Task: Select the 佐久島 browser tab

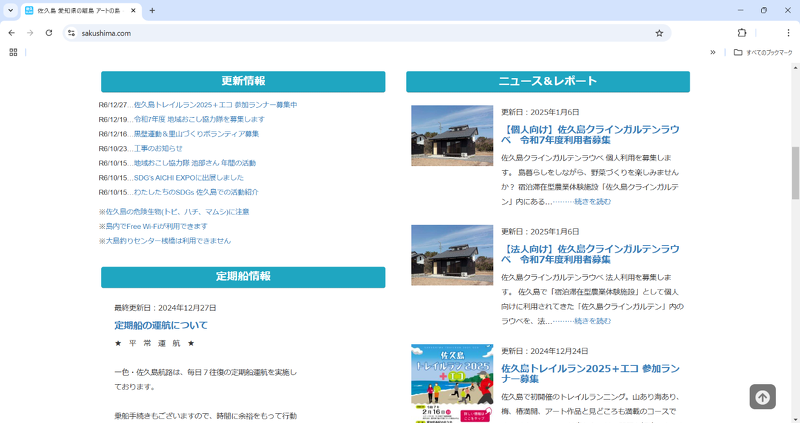Action: [x=75, y=10]
